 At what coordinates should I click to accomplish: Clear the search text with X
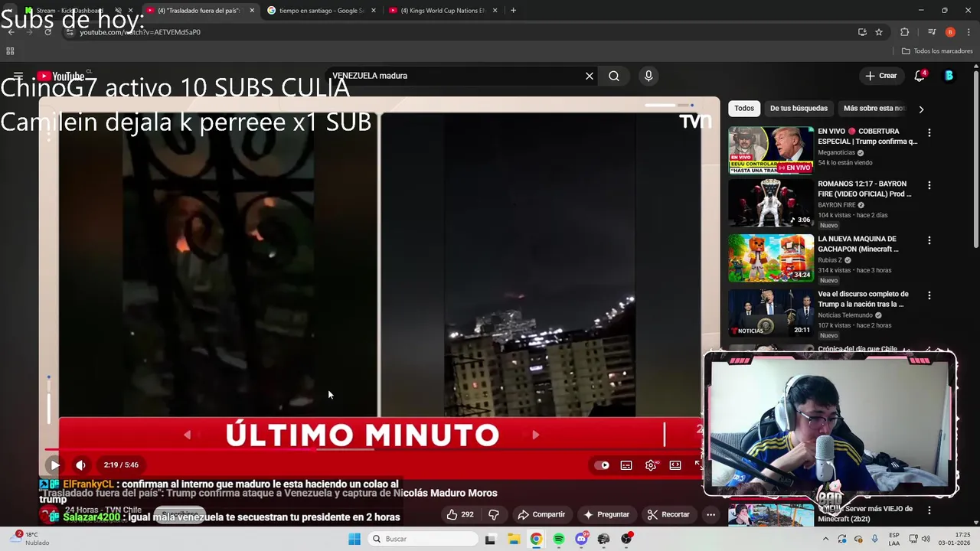(x=590, y=76)
